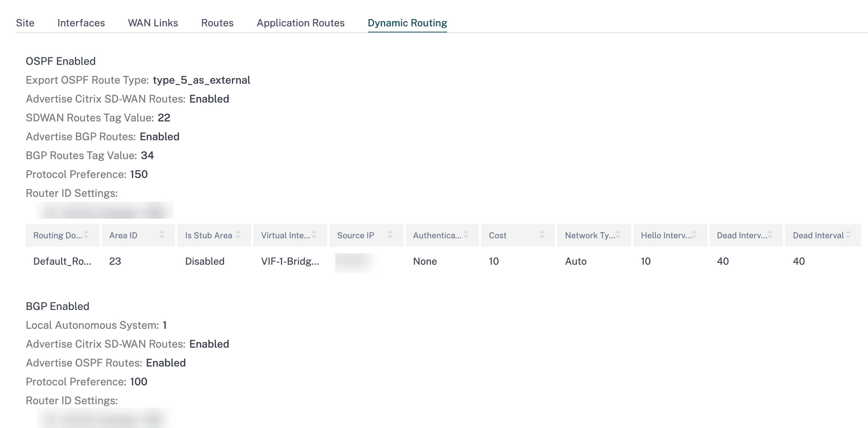Click the Is Stub Area header

click(x=214, y=235)
